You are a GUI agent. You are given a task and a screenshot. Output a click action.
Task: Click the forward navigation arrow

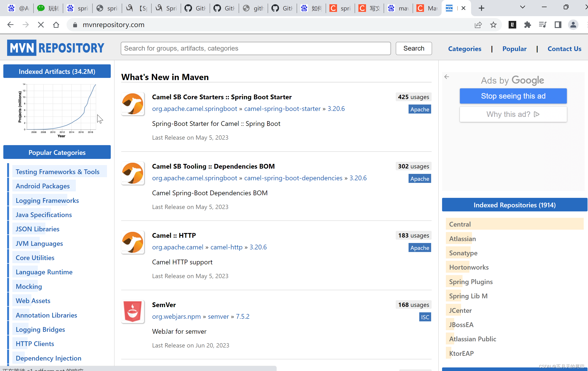[26, 25]
